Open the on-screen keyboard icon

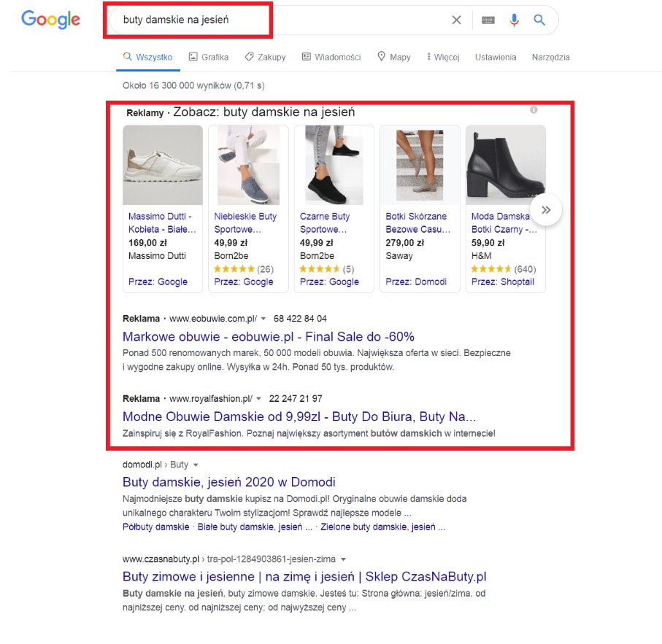[488, 20]
